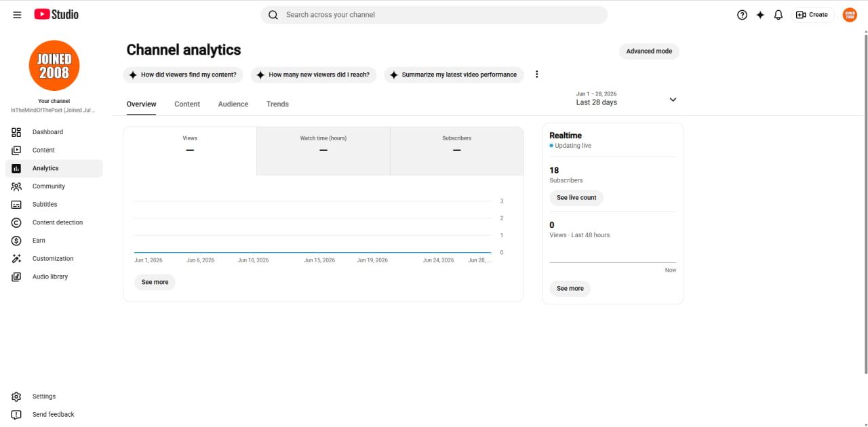
Task: Switch to the Content analytics tab
Action: (x=187, y=104)
